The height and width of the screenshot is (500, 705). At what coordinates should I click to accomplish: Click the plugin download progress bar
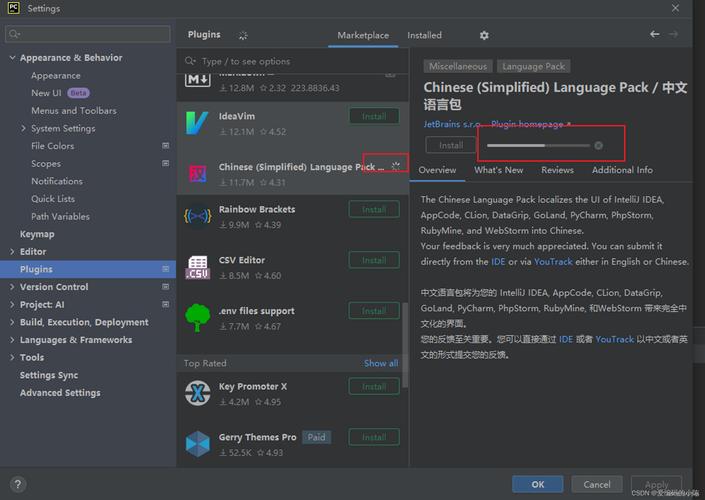(x=538, y=145)
